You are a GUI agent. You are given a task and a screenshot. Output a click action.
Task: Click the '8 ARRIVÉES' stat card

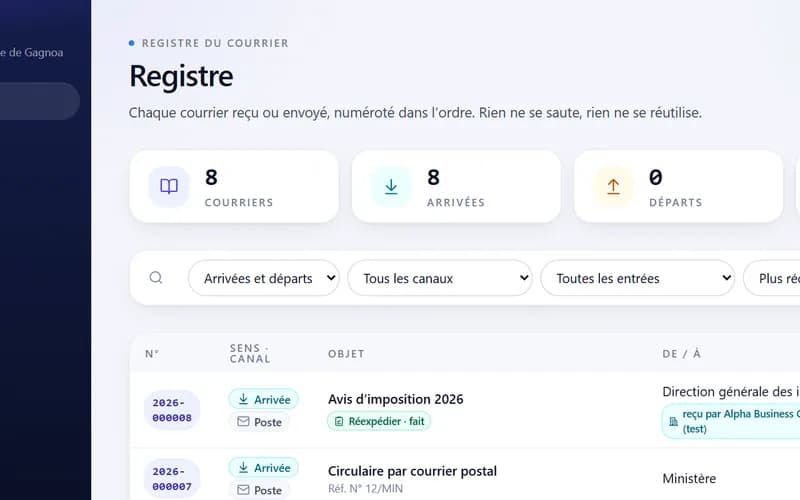[x=456, y=187]
